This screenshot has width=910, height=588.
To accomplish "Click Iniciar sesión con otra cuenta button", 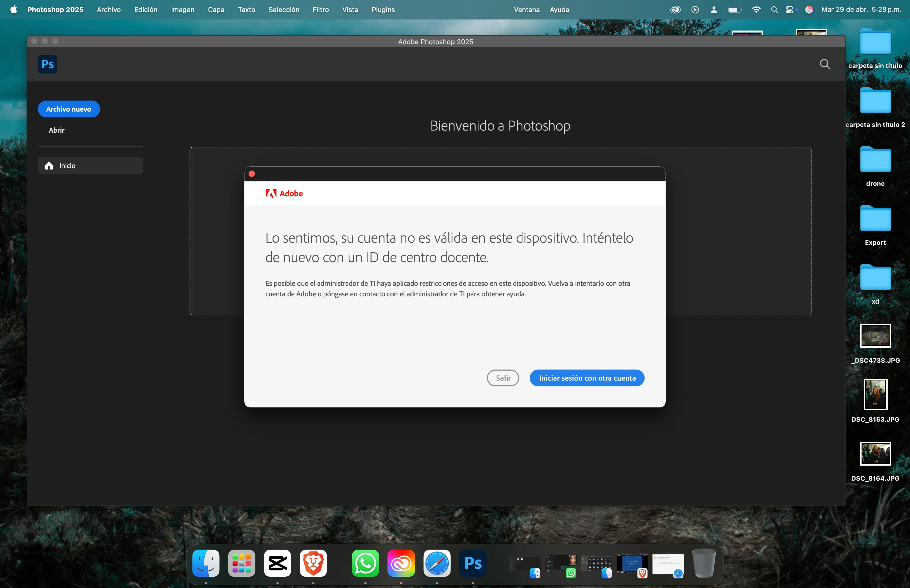I will (587, 378).
